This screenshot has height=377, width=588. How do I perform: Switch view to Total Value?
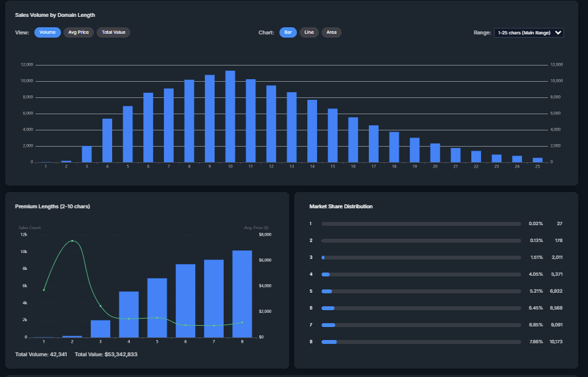113,32
